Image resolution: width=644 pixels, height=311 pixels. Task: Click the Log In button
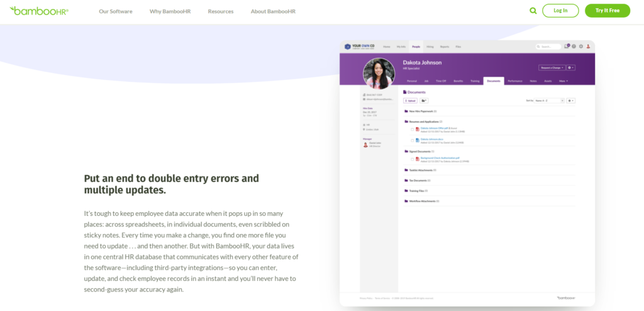(560, 11)
